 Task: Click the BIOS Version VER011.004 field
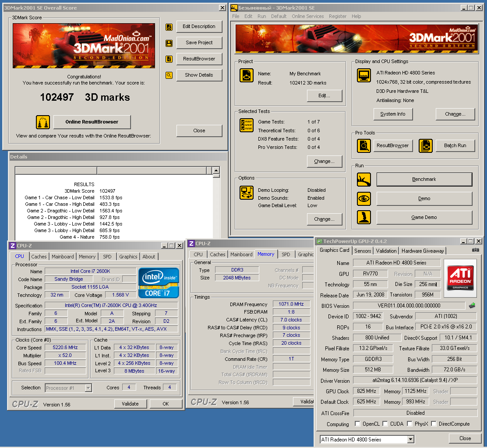[x=409, y=306]
